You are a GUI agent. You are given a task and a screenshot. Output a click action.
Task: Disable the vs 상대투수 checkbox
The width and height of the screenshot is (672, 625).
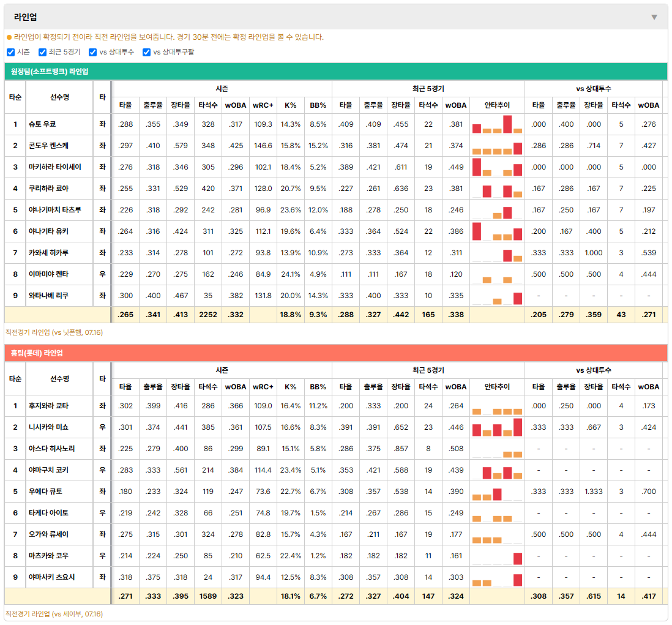pyautogui.click(x=92, y=52)
